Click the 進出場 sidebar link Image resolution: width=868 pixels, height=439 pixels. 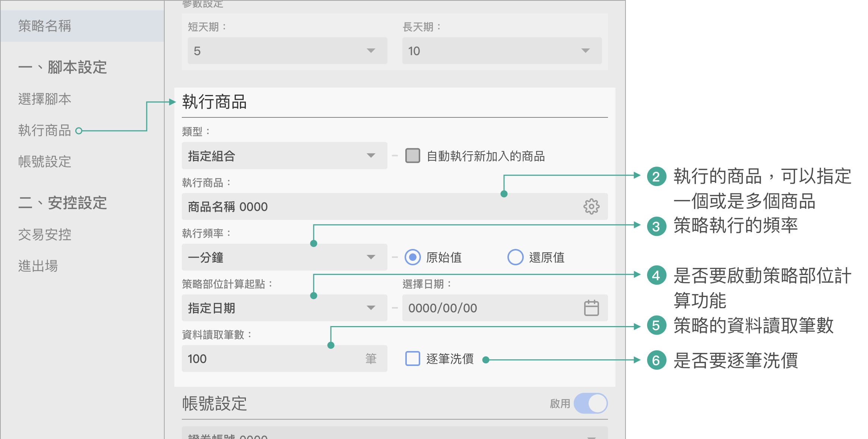[x=38, y=266]
